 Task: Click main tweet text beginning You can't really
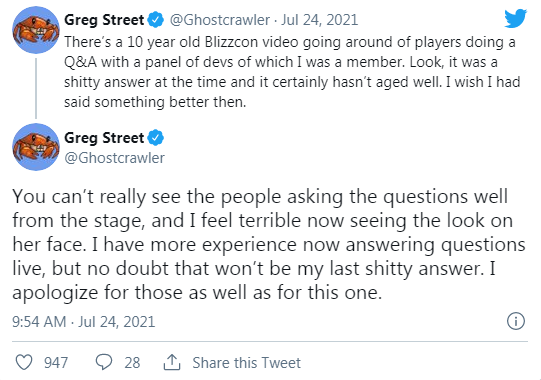(x=269, y=244)
